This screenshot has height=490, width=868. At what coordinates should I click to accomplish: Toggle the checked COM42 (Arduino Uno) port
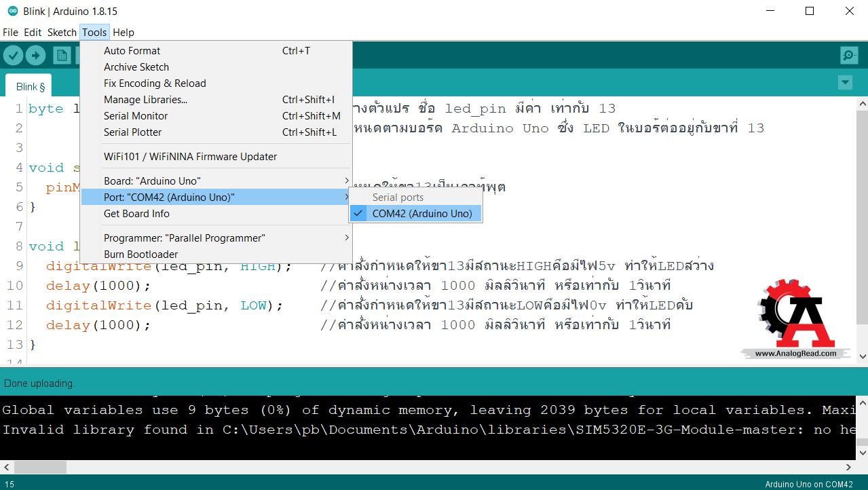[x=415, y=214]
